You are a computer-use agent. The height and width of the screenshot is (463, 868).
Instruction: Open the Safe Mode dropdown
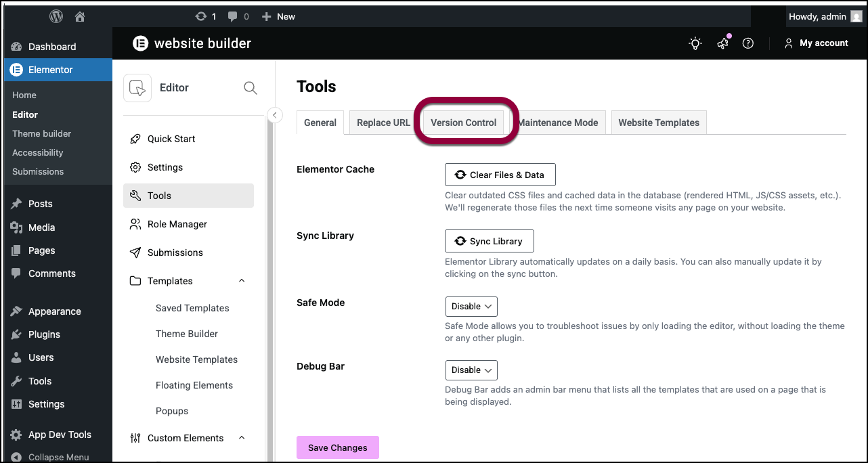coord(471,307)
